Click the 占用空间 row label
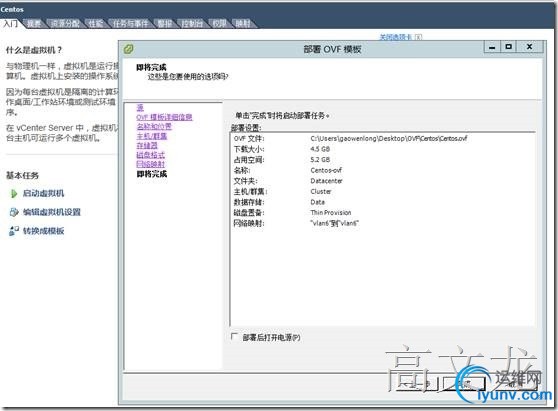This screenshot has width=558, height=411. (x=249, y=159)
